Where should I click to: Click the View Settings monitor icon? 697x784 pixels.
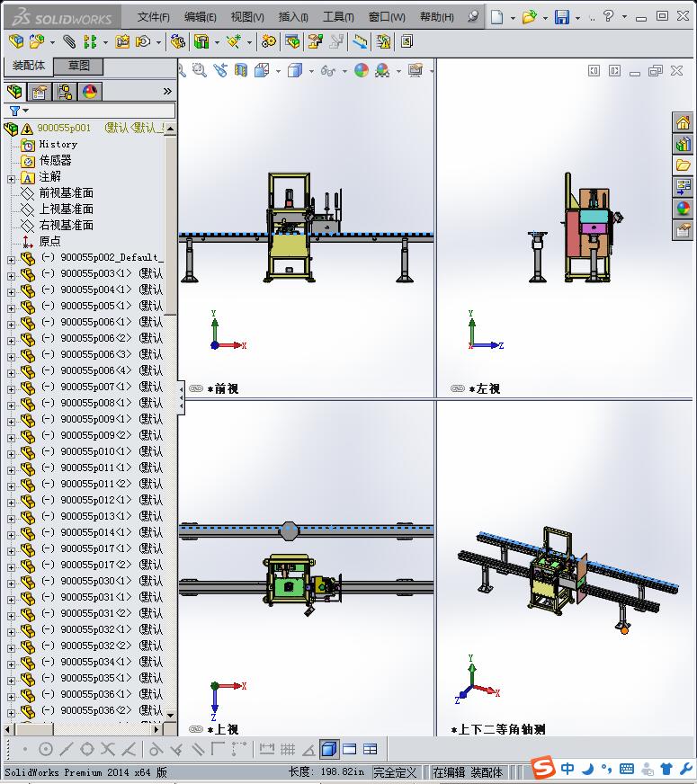416,70
